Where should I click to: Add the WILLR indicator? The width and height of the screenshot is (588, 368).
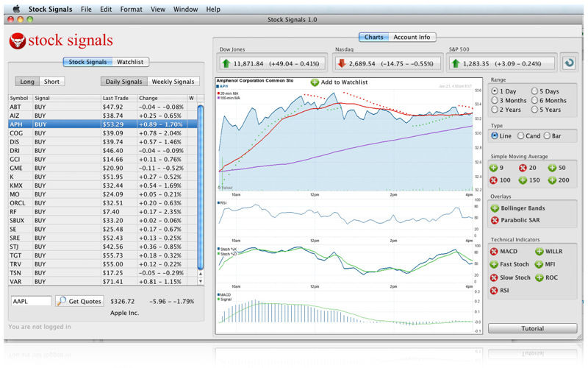(539, 251)
